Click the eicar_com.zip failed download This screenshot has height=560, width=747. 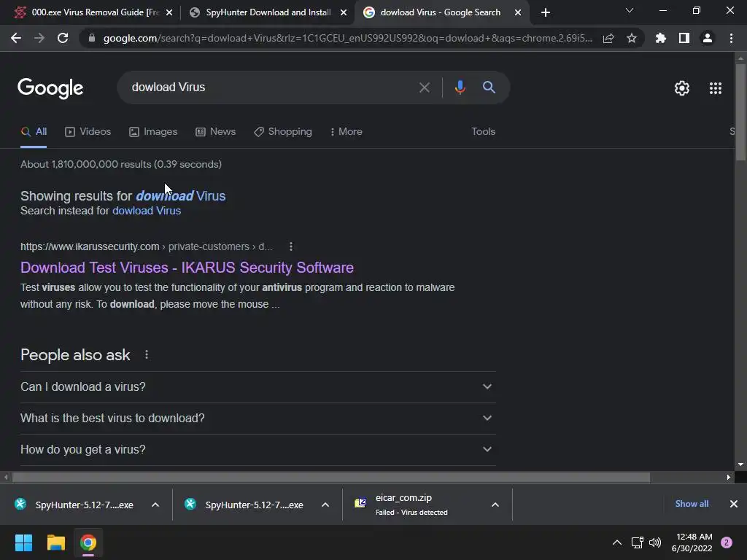[413, 505]
